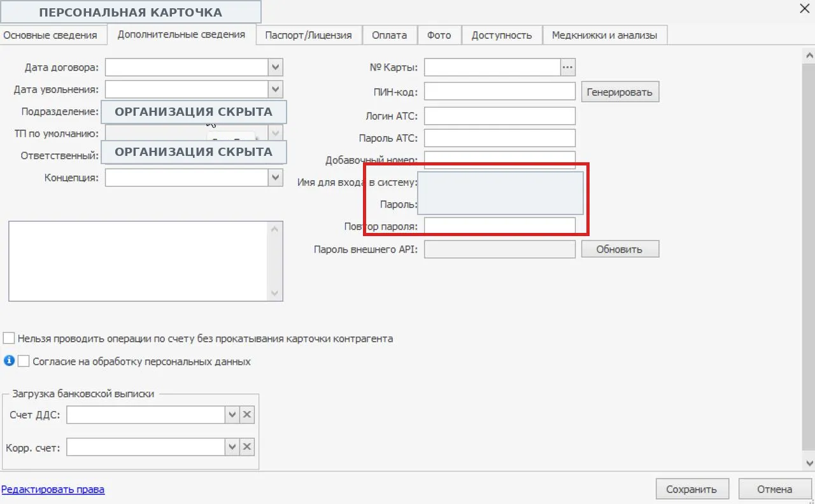Expand the Дата увольнения date picker
The width and height of the screenshot is (815, 504).
pyautogui.click(x=276, y=89)
